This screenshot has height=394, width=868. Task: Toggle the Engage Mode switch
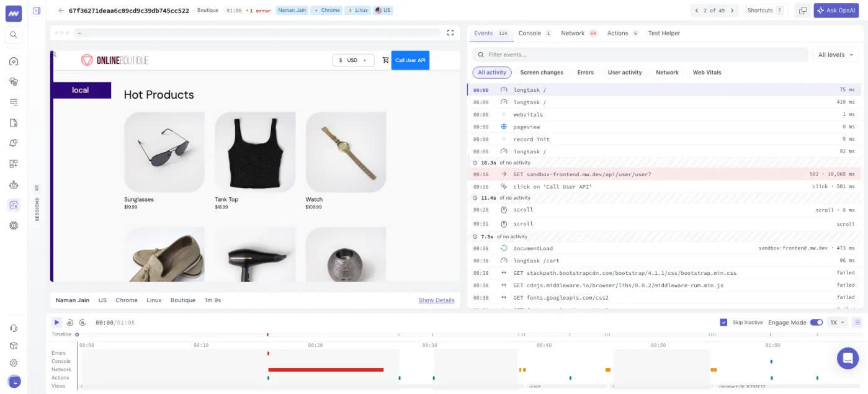click(x=817, y=323)
